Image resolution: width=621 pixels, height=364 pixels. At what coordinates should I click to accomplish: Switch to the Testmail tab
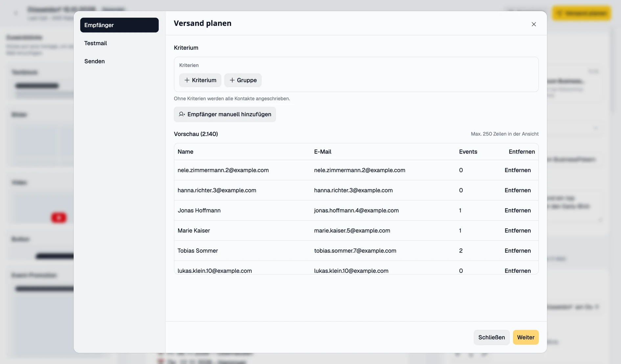[x=119, y=43]
